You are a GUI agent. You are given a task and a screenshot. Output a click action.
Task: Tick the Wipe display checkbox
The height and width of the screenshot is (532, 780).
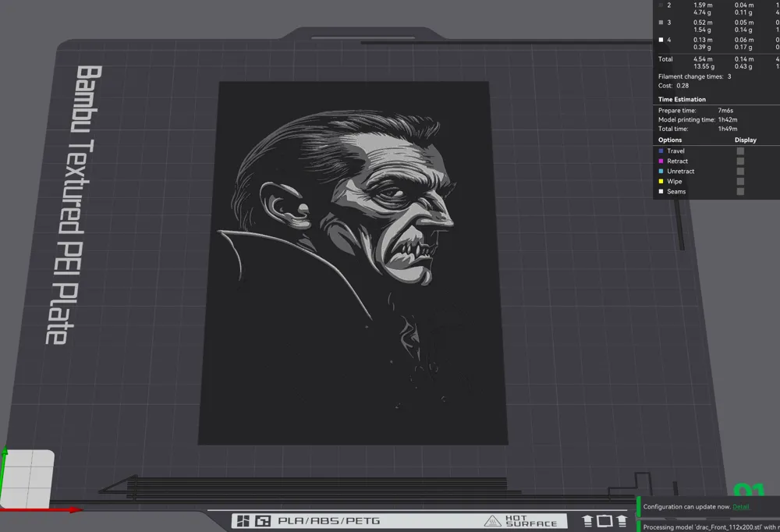[x=740, y=182]
